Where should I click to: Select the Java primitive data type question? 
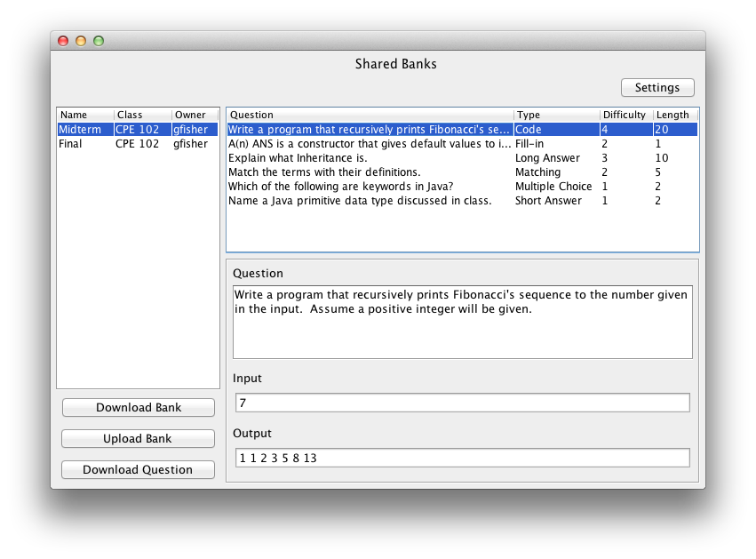coord(370,201)
